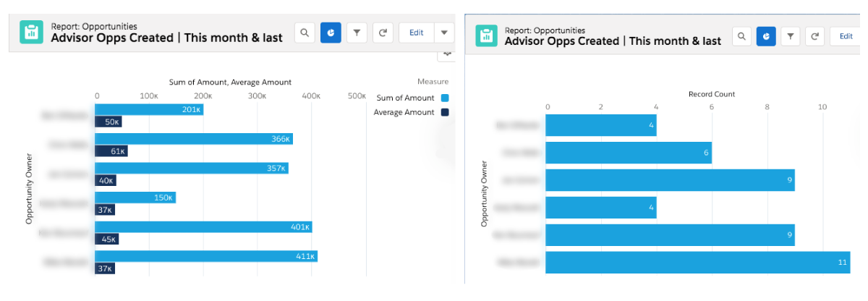Viewport: 868px width, 301px height.
Task: Open chart settings gear below the Edit dropdown
Action: 447,53
